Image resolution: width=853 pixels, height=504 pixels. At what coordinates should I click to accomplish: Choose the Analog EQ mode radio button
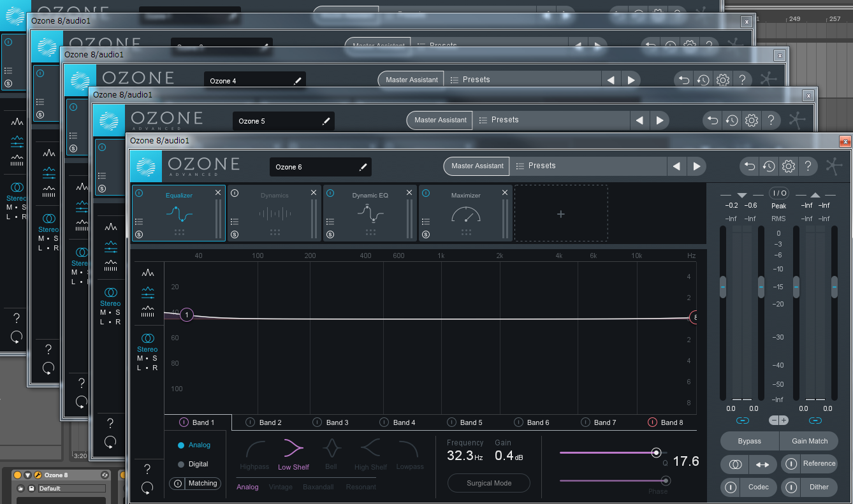point(181,445)
